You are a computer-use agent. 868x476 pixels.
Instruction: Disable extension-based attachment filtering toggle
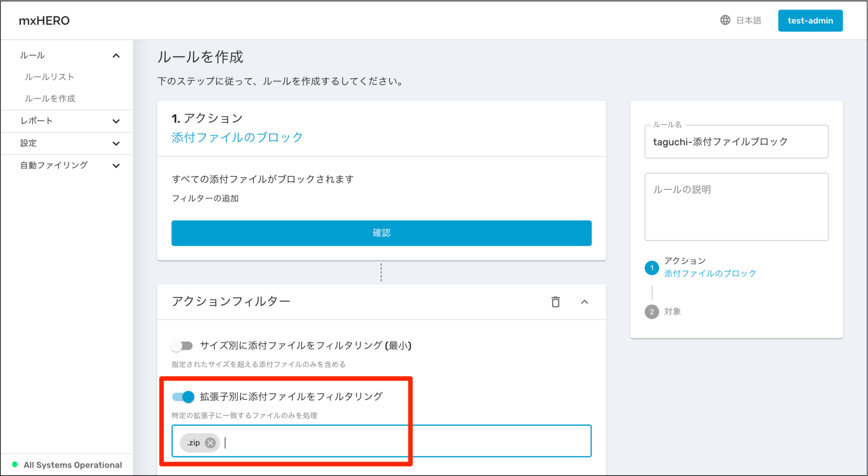(182, 397)
